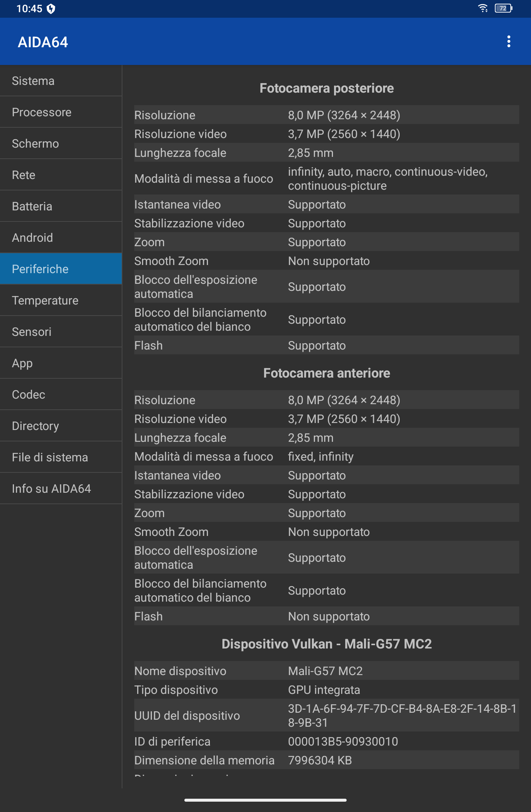The width and height of the screenshot is (531, 812).
Task: Select rear camera Stabilizzazione video row
Action: [327, 223]
